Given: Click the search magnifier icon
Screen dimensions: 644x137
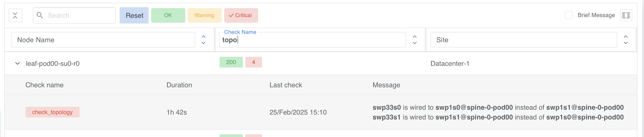Looking at the screenshot, I should click(x=40, y=15).
